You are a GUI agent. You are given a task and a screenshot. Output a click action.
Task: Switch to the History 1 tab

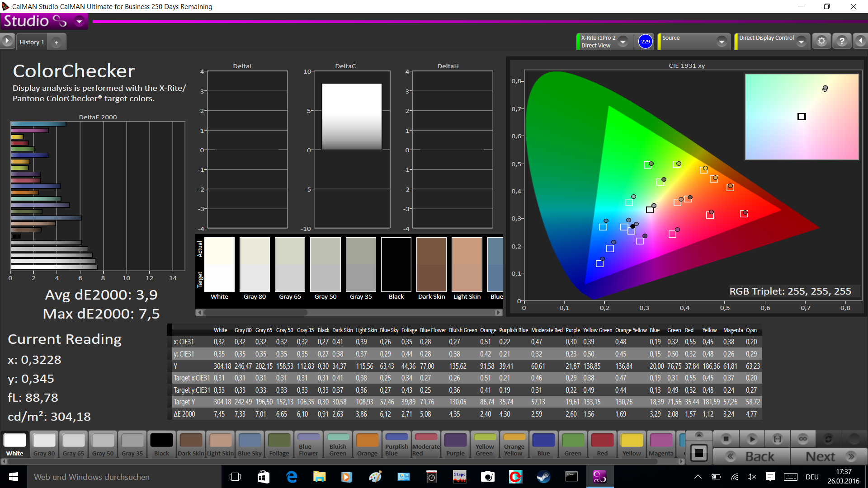click(32, 42)
